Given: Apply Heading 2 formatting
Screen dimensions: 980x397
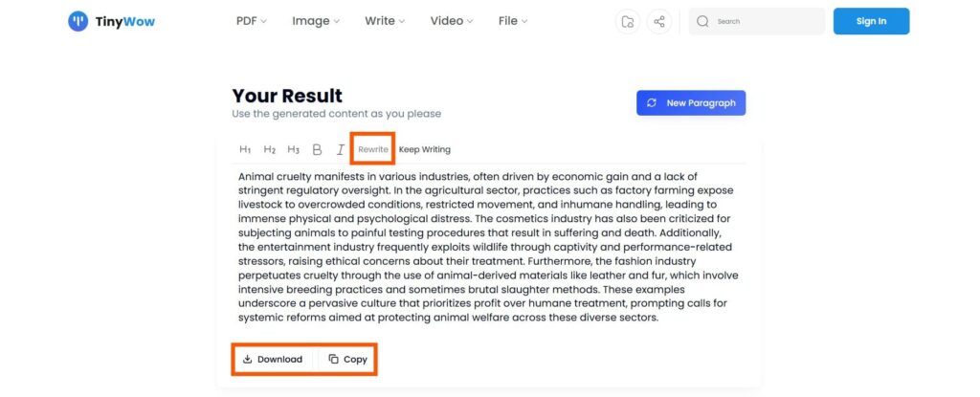Looking at the screenshot, I should click(x=269, y=149).
